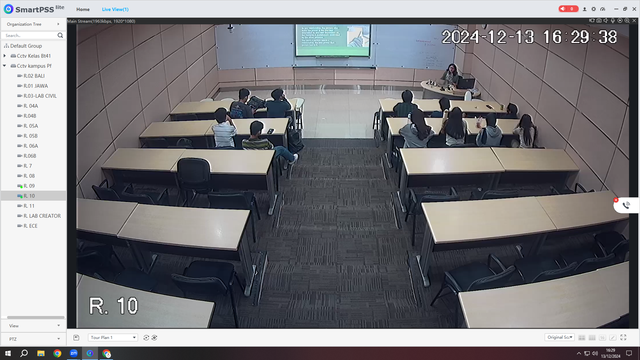Open Tour Plan 1 dropdown
Screen dimensions: 640x360
tap(113, 338)
